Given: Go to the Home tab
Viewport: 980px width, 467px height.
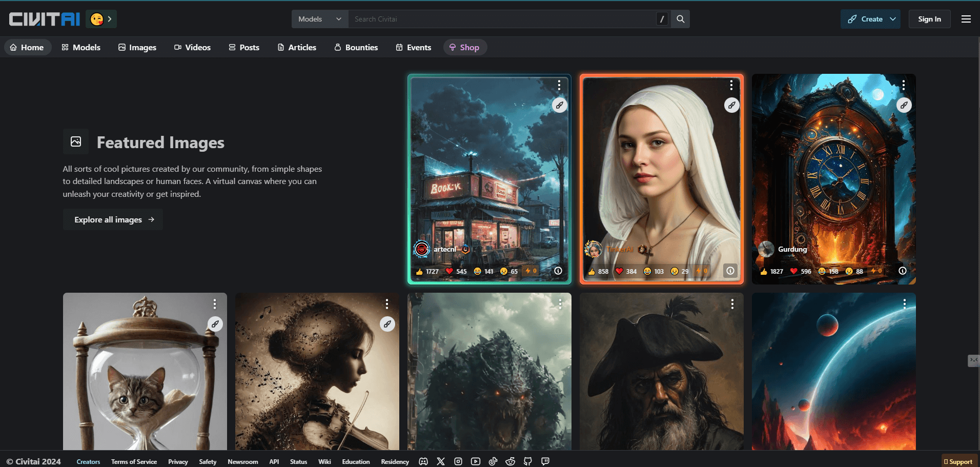Looking at the screenshot, I should click(x=28, y=47).
